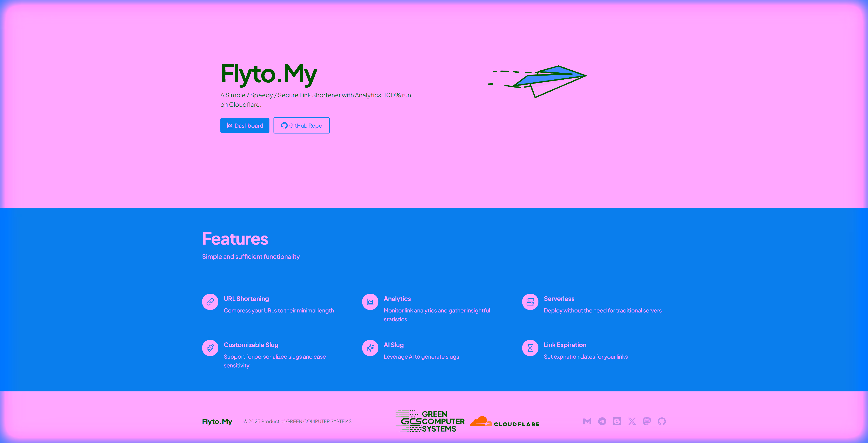Click the Features section heading
The width and height of the screenshot is (868, 443).
pyautogui.click(x=235, y=238)
